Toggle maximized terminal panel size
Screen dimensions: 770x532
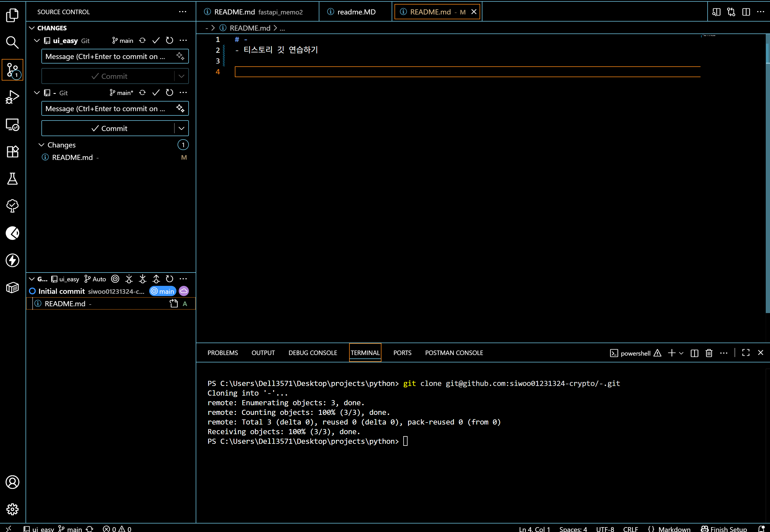tap(746, 352)
